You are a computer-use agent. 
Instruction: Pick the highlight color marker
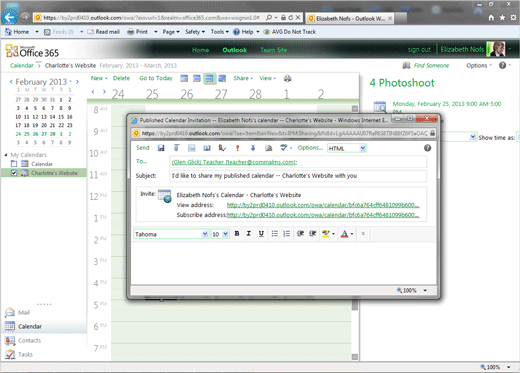(x=326, y=234)
